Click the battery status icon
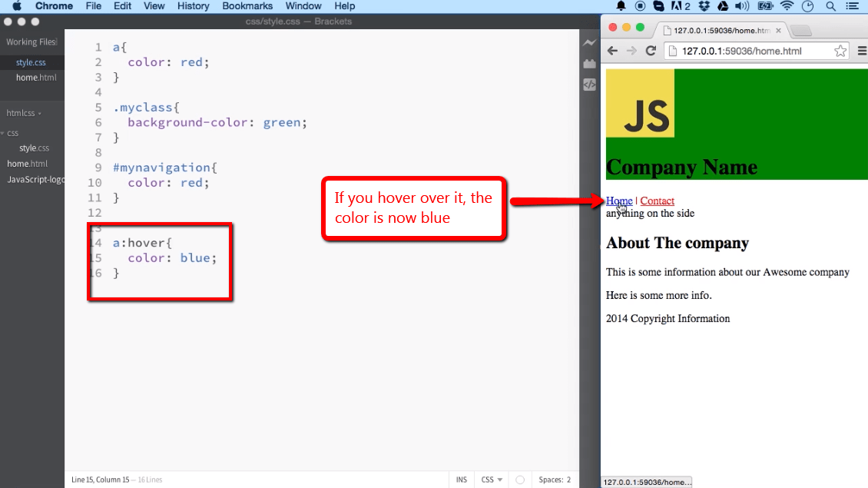Screen dimensions: 868x488 [765, 6]
